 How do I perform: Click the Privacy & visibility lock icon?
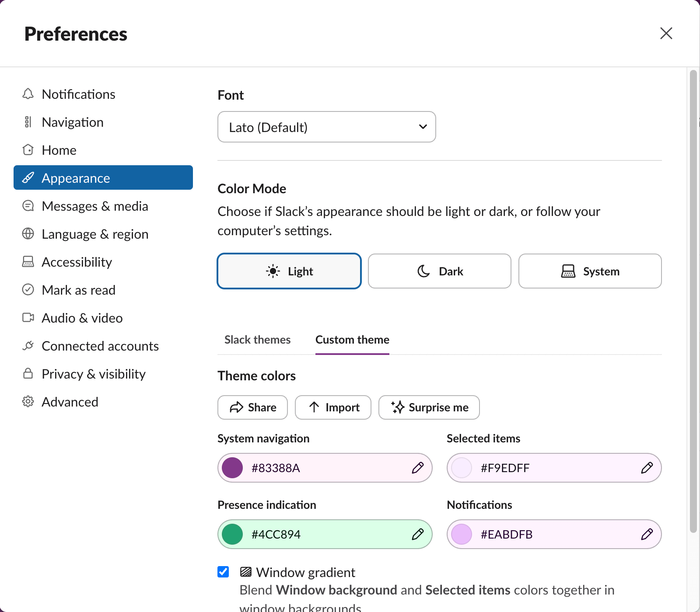[28, 374]
